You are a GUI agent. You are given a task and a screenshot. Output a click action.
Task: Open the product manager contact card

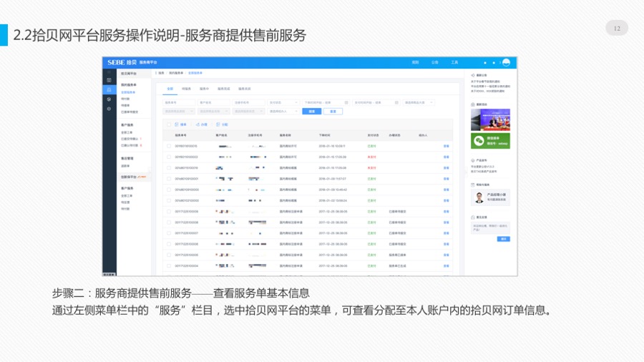coord(490,197)
